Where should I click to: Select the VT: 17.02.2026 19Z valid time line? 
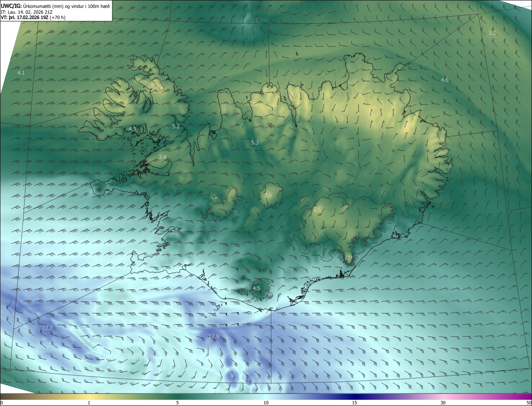33,17
